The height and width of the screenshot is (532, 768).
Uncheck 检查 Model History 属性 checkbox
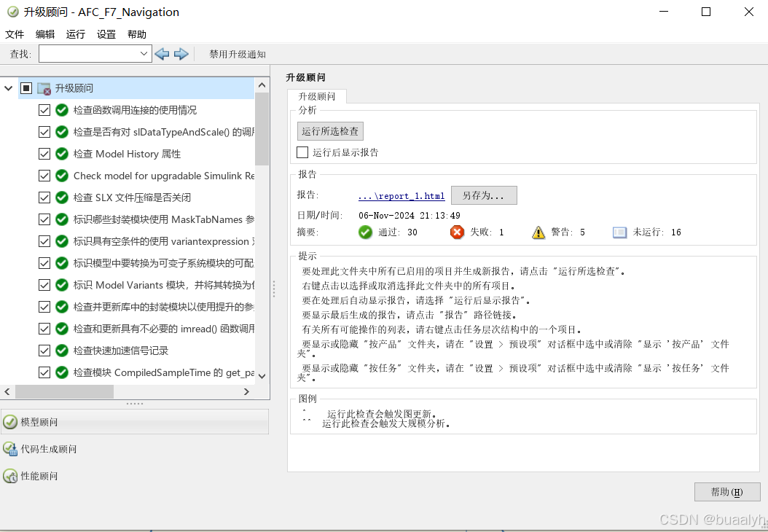44,154
